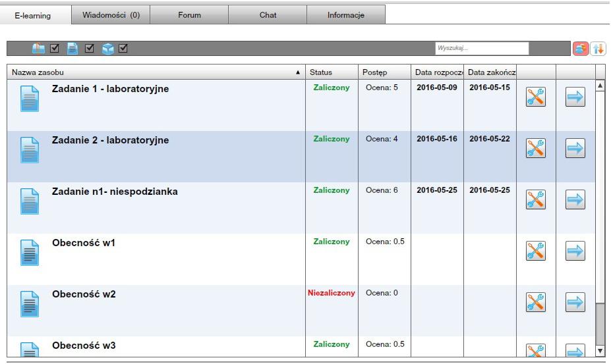This screenshot has width=611, height=364.
Task: Click end date 2016-05-22
Action: tap(490, 139)
